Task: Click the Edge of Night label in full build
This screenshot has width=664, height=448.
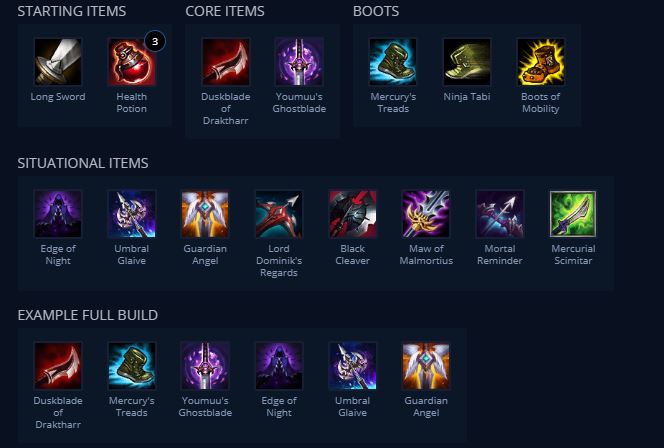Action: click(x=279, y=407)
